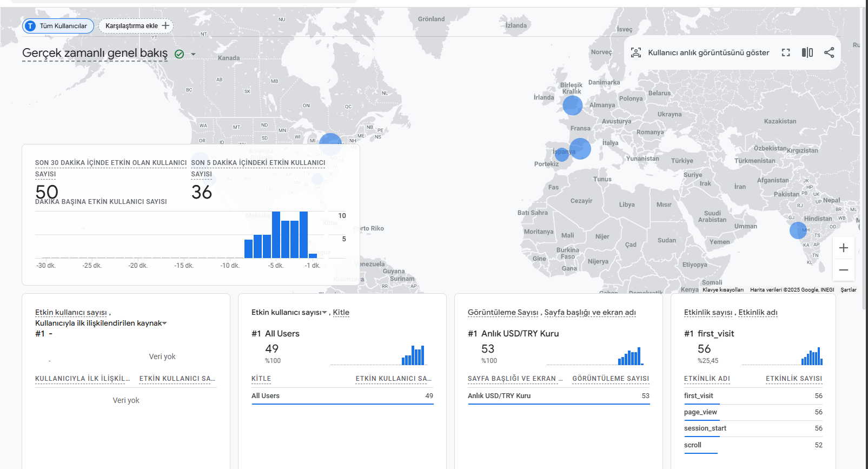Click the Kitle dimension link
This screenshot has width=868, height=469.
341,312
